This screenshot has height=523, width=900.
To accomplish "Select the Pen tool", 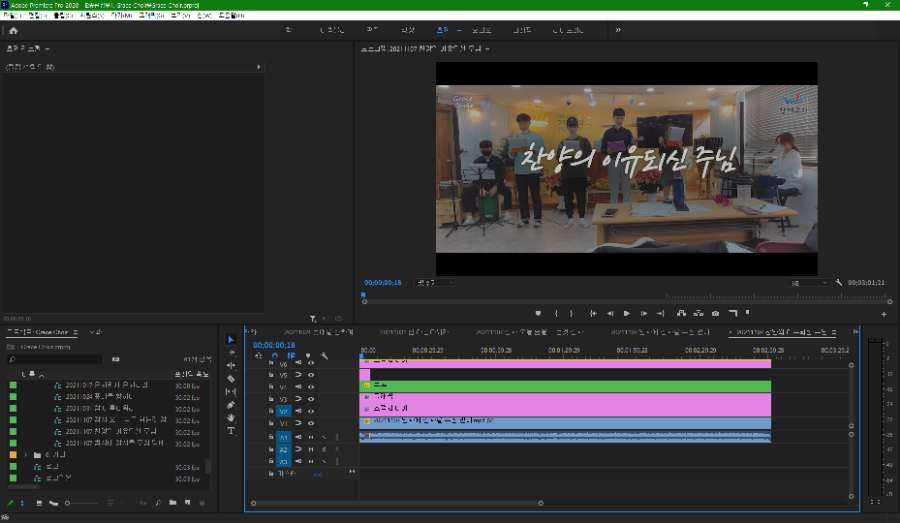I will [231, 405].
